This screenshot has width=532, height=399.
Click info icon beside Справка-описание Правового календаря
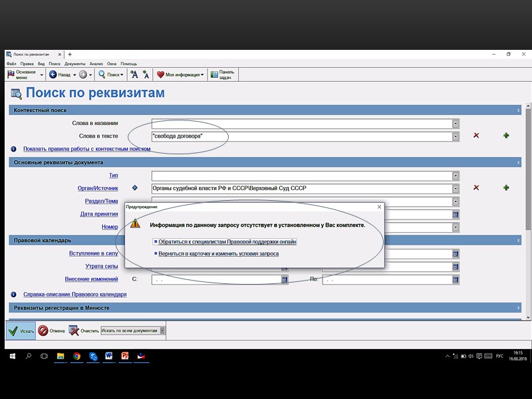click(13, 295)
